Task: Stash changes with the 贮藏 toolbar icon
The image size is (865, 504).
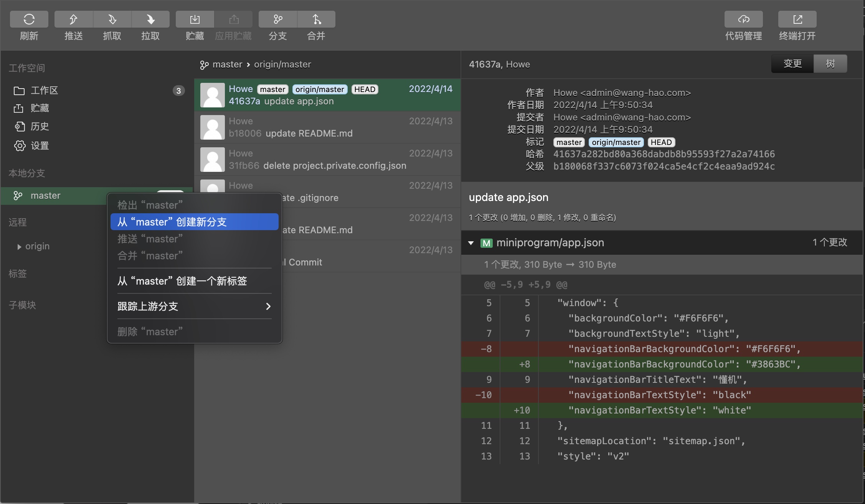Action: (195, 19)
